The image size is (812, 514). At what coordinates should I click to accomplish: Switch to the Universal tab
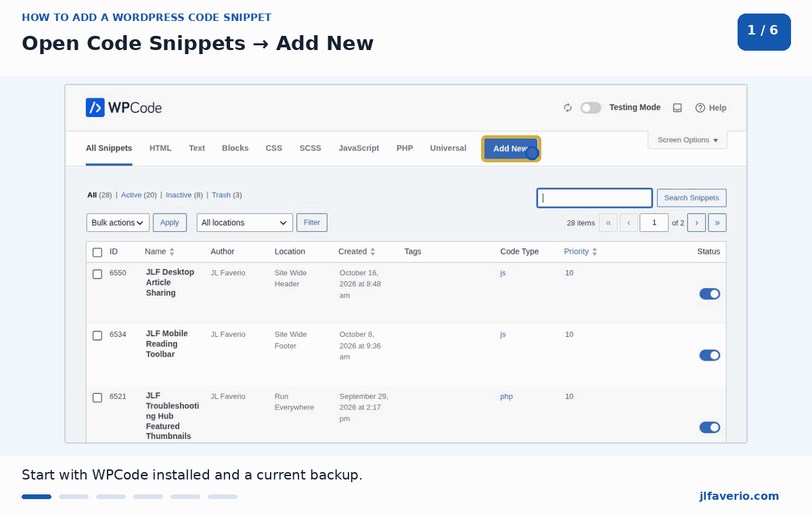448,148
